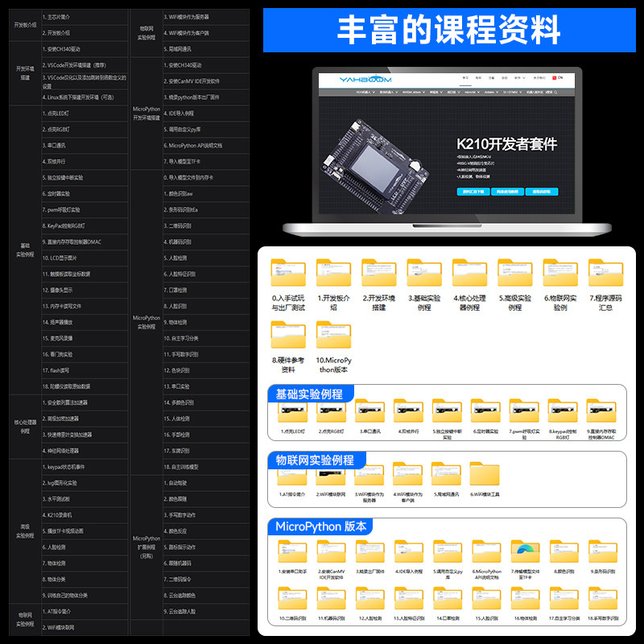
Task: Select table row 4. Linux系统下搭建开发环境（可选）
Action: point(85,97)
